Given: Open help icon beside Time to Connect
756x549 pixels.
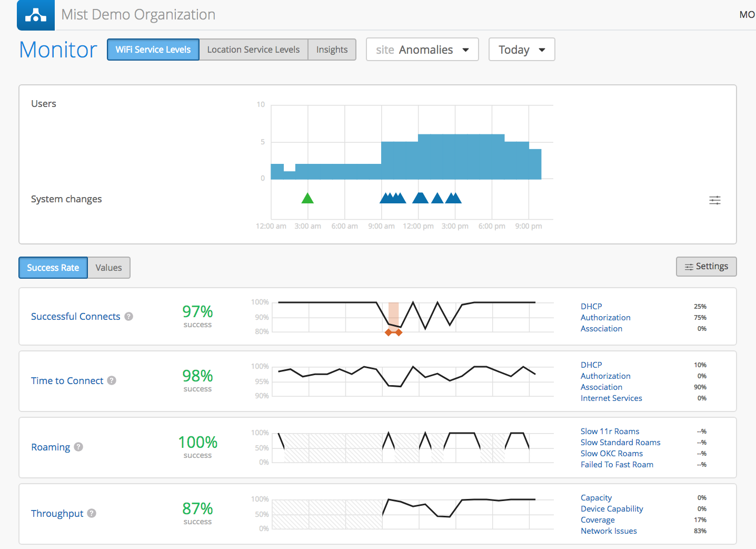Looking at the screenshot, I should point(112,380).
